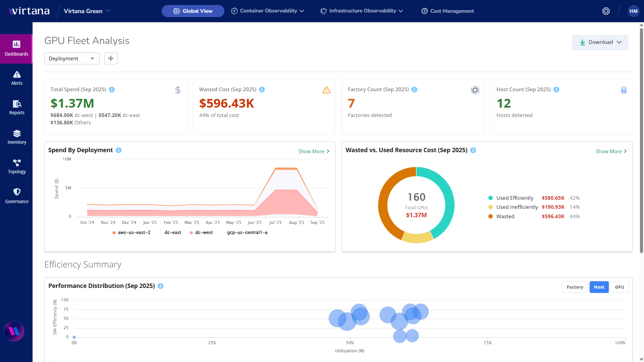Click the Wasted orange legend swatch
This screenshot has height=362, width=644.
(490, 217)
